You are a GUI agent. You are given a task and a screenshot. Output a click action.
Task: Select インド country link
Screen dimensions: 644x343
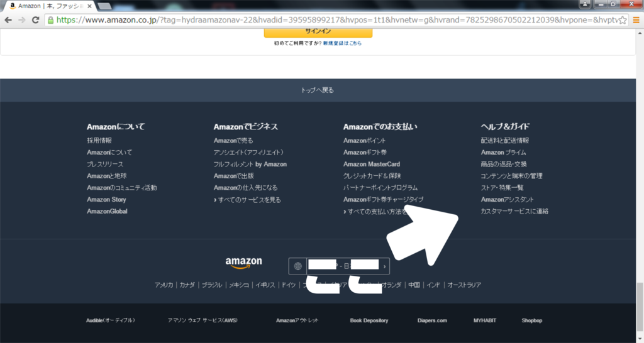pos(433,285)
